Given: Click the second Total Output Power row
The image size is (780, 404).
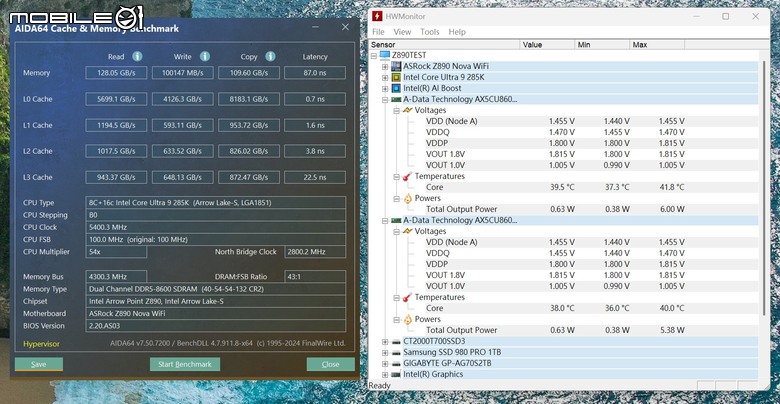Looking at the screenshot, I should [x=566, y=330].
